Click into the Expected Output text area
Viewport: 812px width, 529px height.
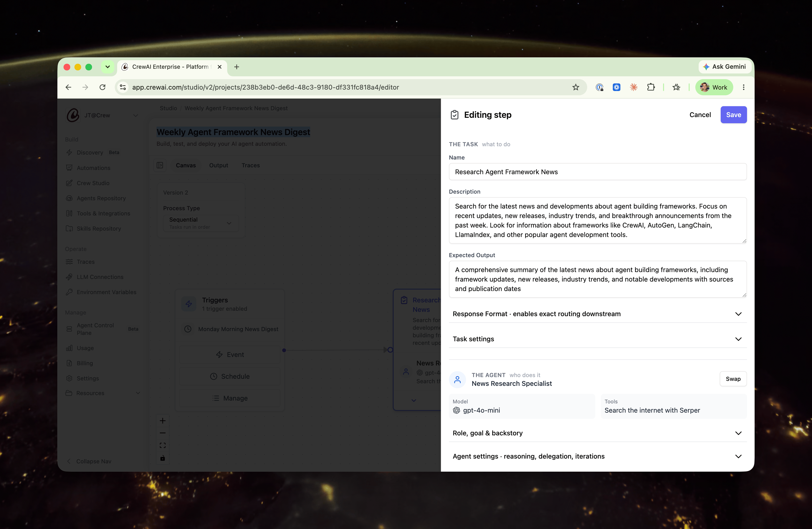pos(598,279)
